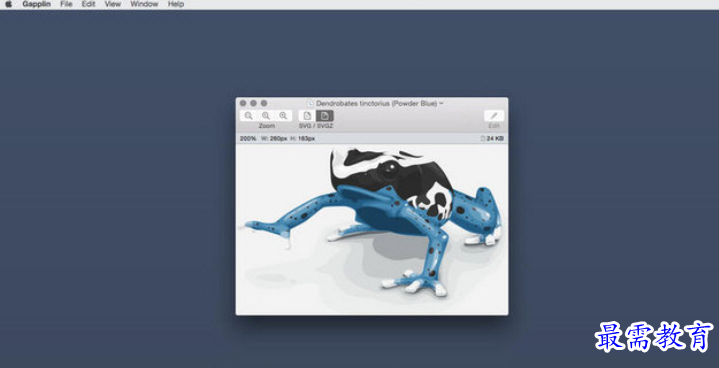Viewport: 719px width, 368px height.
Task: Open the Window menu
Action: click(x=144, y=4)
